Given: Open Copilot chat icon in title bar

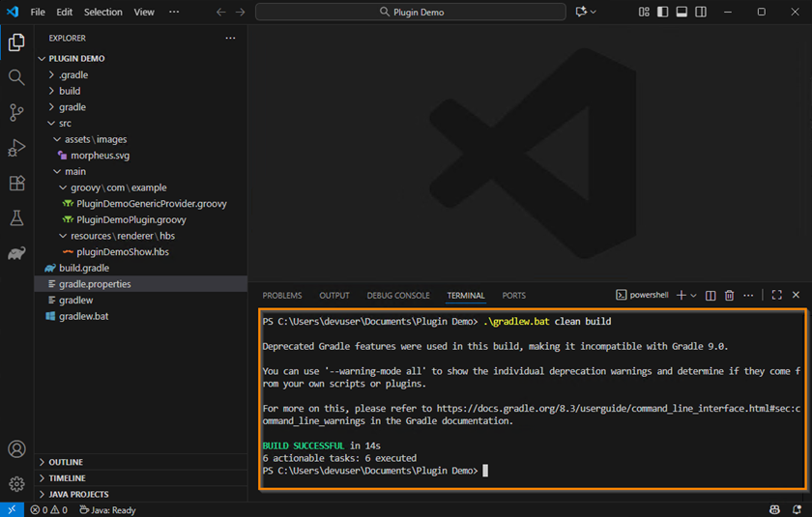Looking at the screenshot, I should 581,12.
